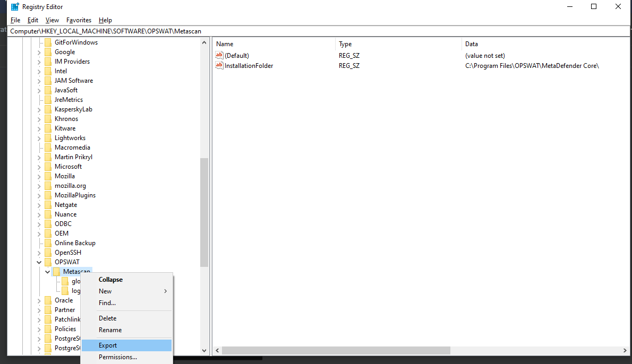Click the Google key folder icon
This screenshot has height=364, width=632.
(48, 52)
